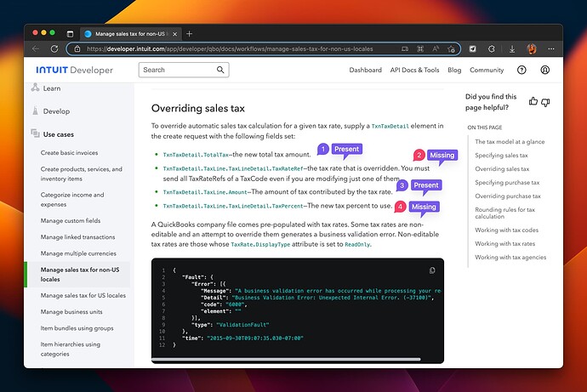This screenshot has width=587, height=392.
Task: Open the Dashboard nav item
Action: (x=365, y=70)
